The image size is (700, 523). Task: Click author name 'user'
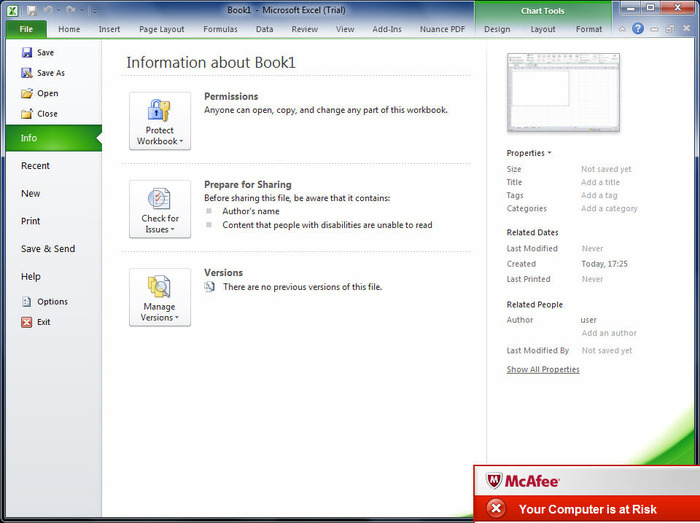(x=588, y=320)
